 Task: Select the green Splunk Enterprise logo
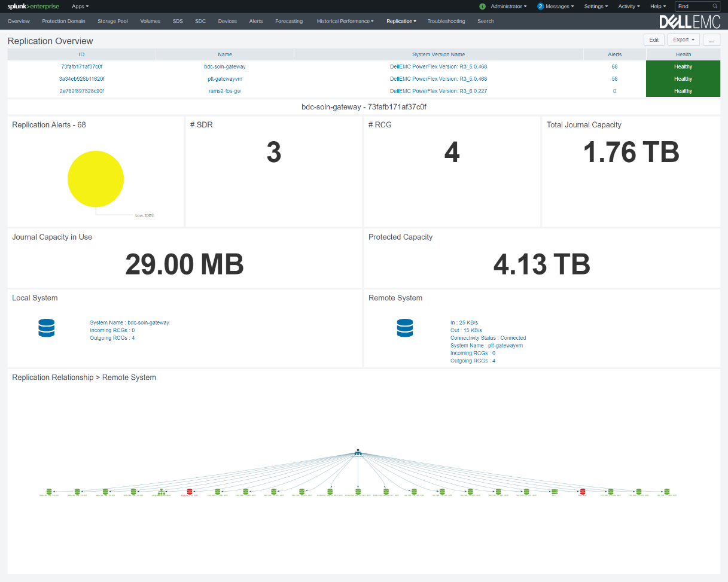(x=33, y=6)
